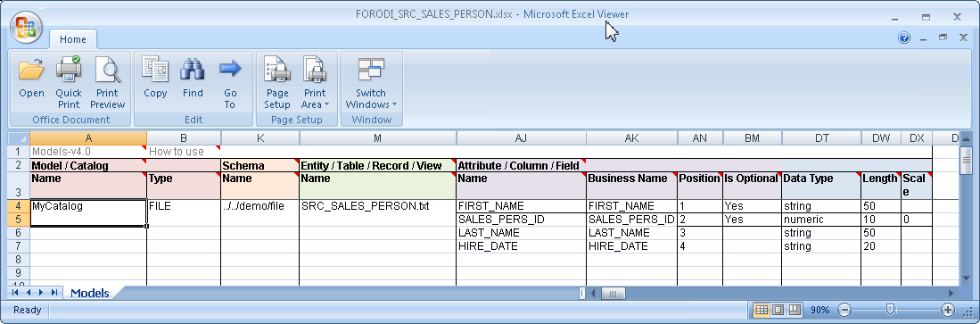Click the numeric data type cell
Image resolution: width=980 pixels, height=324 pixels.
(x=821, y=220)
